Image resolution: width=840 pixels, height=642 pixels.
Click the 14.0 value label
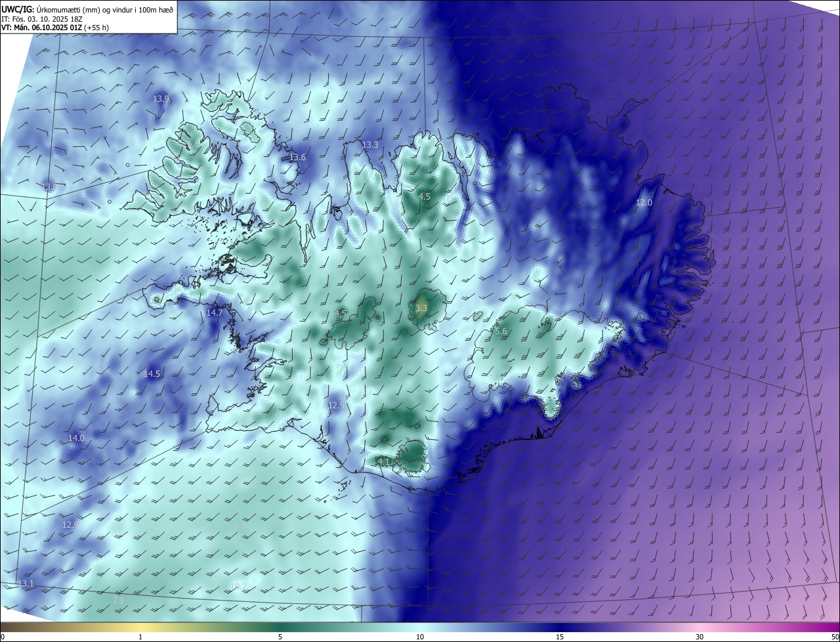coord(77,438)
